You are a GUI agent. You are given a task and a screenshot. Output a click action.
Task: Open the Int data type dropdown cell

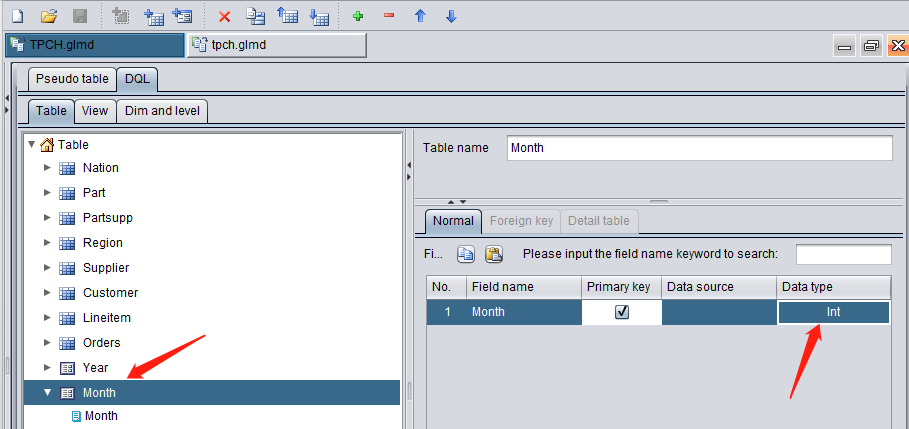coord(833,312)
